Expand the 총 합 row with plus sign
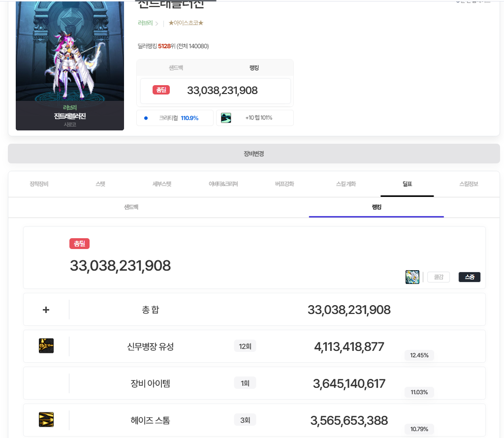Viewport: 504px width, 438px height. point(46,310)
